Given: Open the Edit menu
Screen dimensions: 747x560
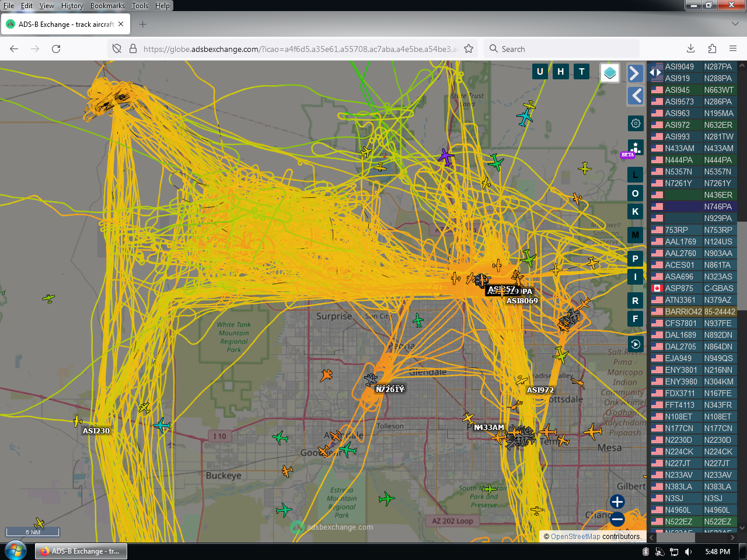Looking at the screenshot, I should 27,6.
